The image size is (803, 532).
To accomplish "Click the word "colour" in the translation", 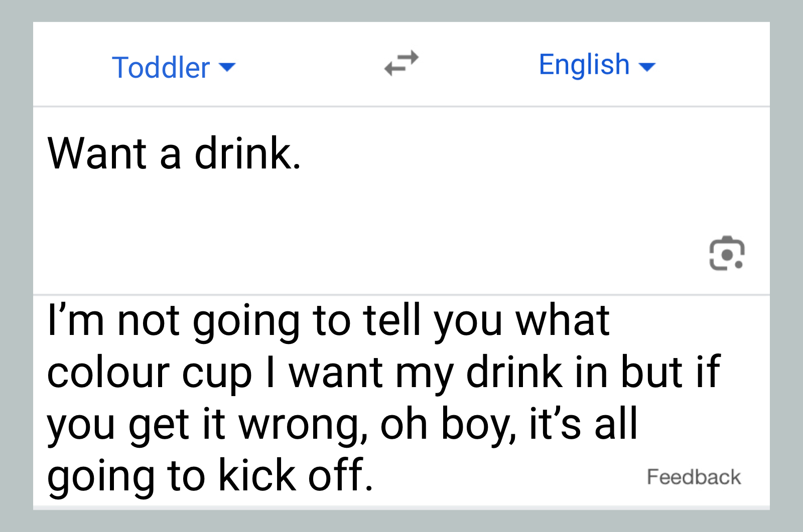I will click(109, 373).
